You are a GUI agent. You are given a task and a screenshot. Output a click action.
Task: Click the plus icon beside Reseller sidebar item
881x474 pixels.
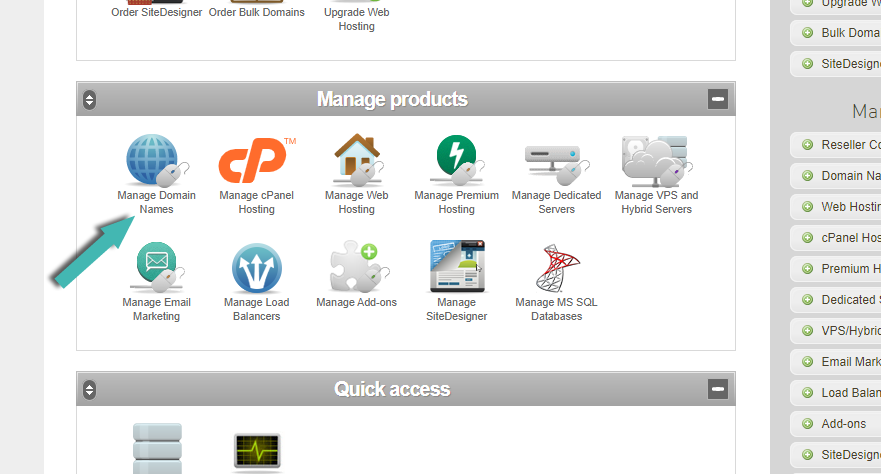pos(807,144)
